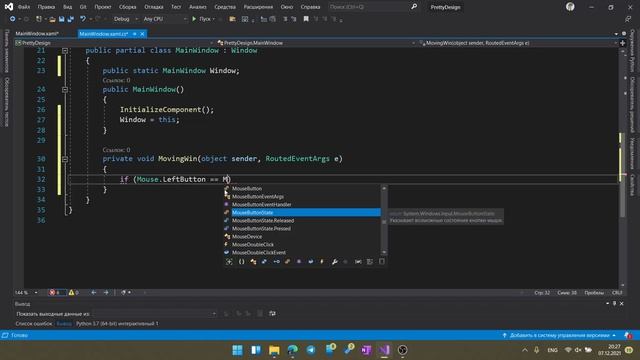Select MouseDevice suggestion
Screen dimensions: 640x360
tap(302, 237)
